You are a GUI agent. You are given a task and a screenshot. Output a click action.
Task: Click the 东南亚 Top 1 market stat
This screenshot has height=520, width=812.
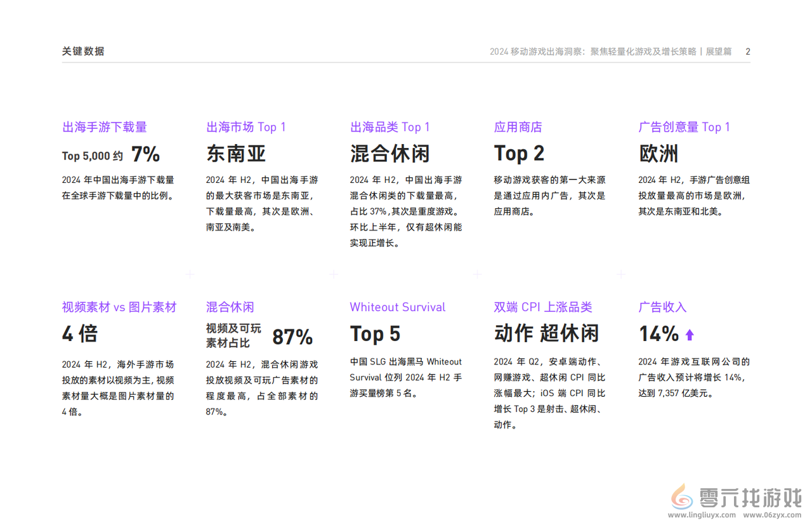pyautogui.click(x=235, y=153)
